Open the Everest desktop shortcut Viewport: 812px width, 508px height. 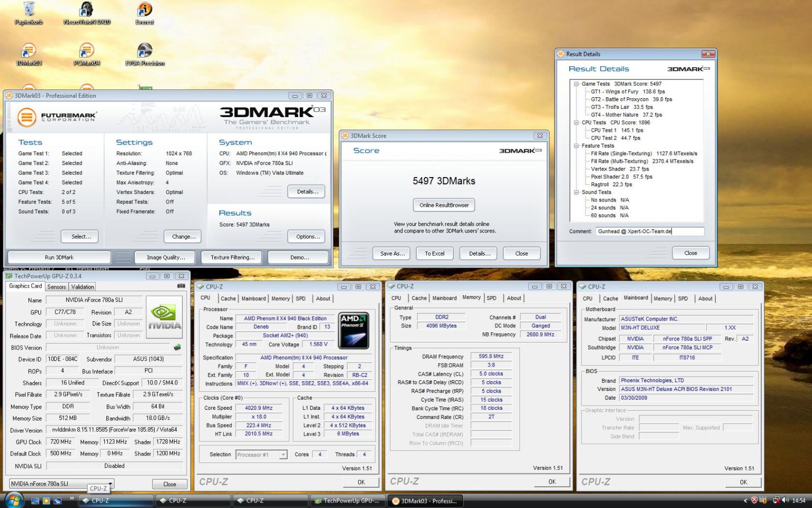[144, 13]
